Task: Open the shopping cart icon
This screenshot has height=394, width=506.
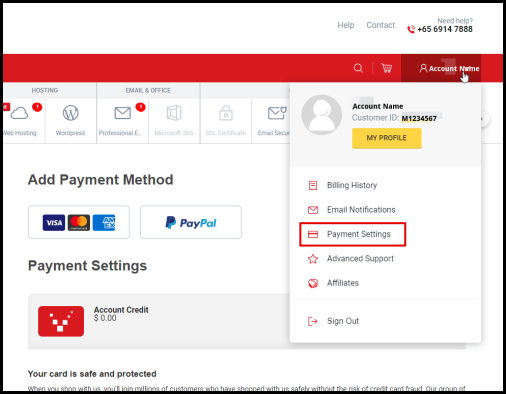Action: 386,68
